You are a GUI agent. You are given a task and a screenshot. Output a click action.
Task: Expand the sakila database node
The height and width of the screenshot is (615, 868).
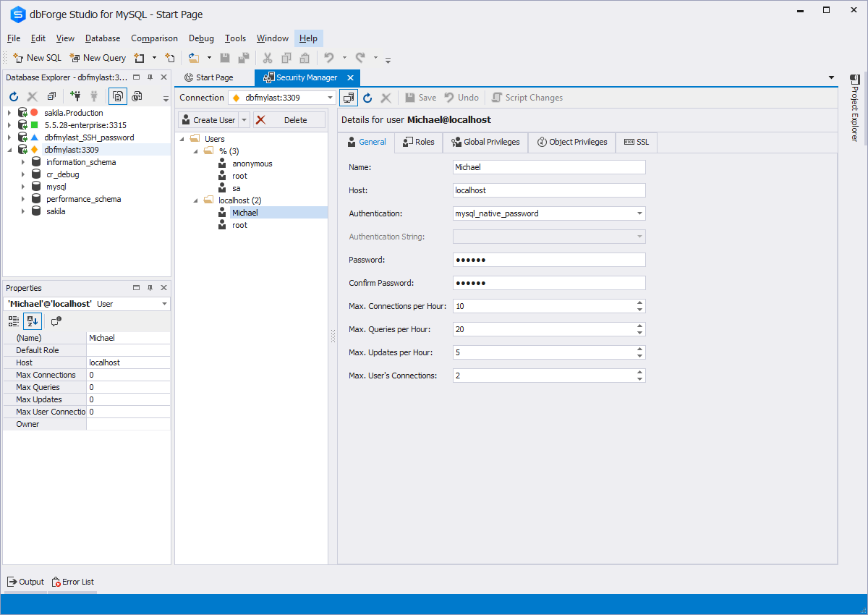click(x=23, y=211)
